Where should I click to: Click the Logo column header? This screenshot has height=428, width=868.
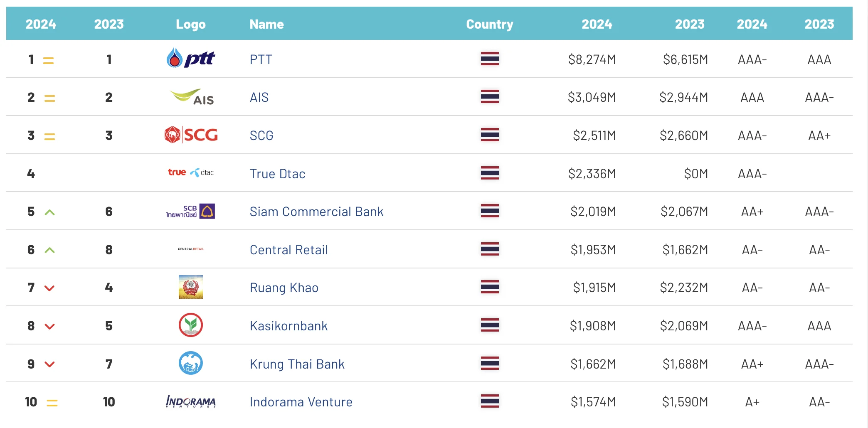click(x=191, y=24)
